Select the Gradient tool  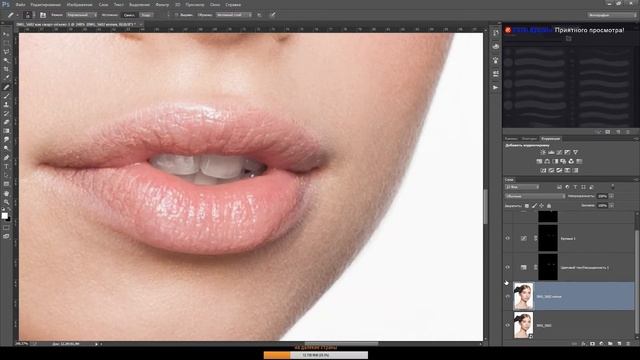coord(6,131)
